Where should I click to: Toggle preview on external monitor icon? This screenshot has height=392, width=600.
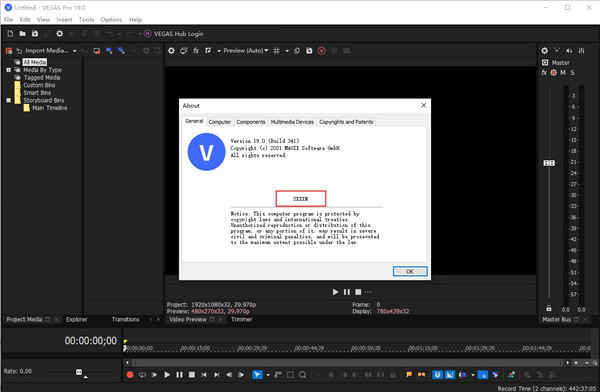[x=184, y=51]
